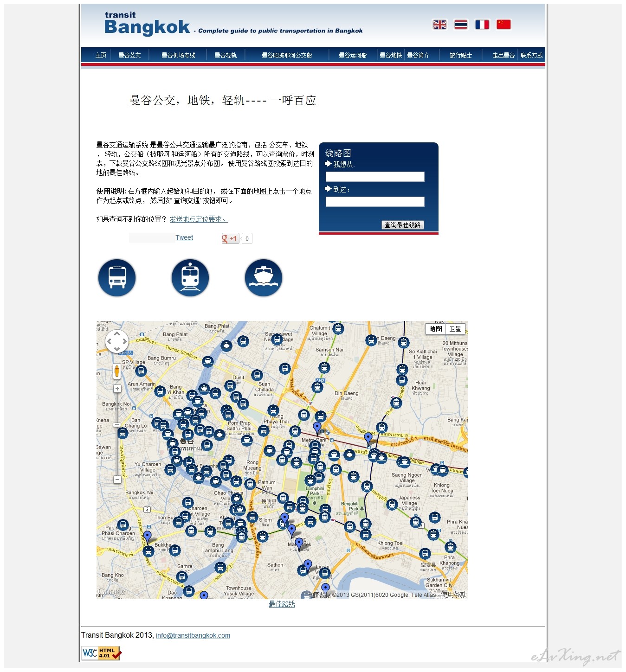This screenshot has width=626, height=672.
Task: Open 走出曼谷 in the navigation bar
Action: pos(503,55)
